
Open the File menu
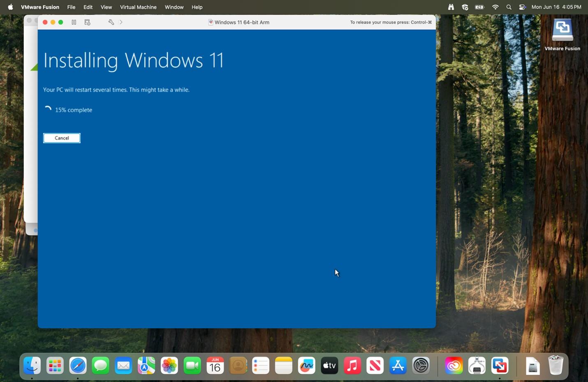[x=71, y=7]
